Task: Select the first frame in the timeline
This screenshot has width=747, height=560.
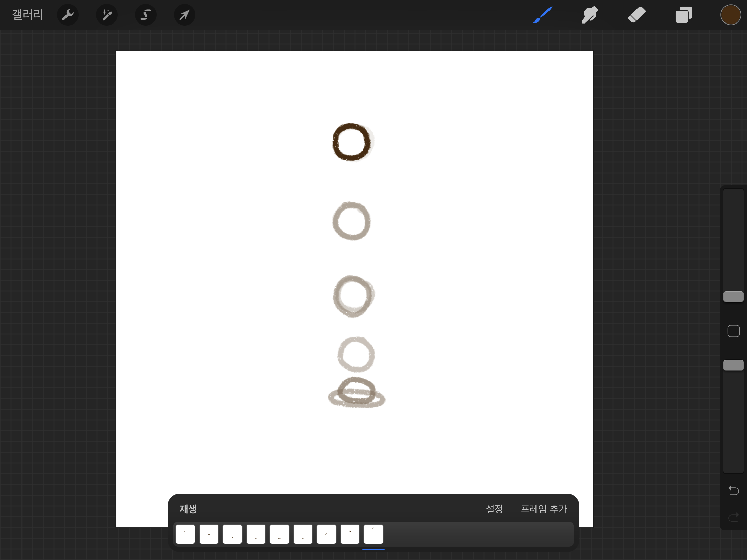Action: pos(185,534)
